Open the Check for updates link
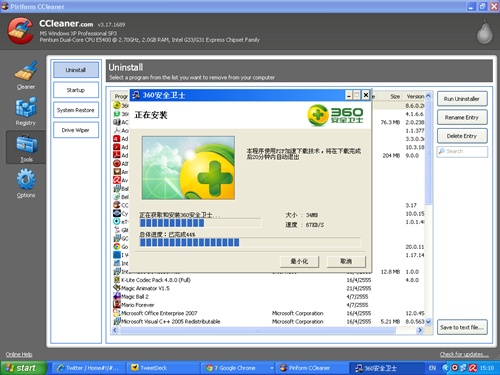This screenshot has height=375, width=500. [464, 354]
